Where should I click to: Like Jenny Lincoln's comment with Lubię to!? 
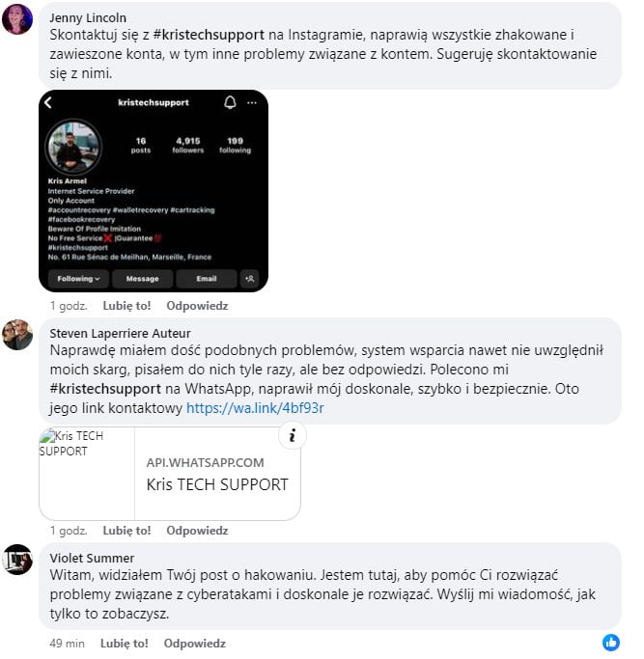(126, 306)
